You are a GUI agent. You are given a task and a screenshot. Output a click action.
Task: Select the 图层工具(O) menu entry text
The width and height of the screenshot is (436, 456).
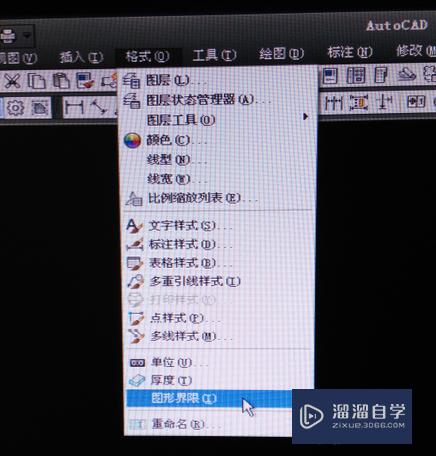pyautogui.click(x=181, y=120)
